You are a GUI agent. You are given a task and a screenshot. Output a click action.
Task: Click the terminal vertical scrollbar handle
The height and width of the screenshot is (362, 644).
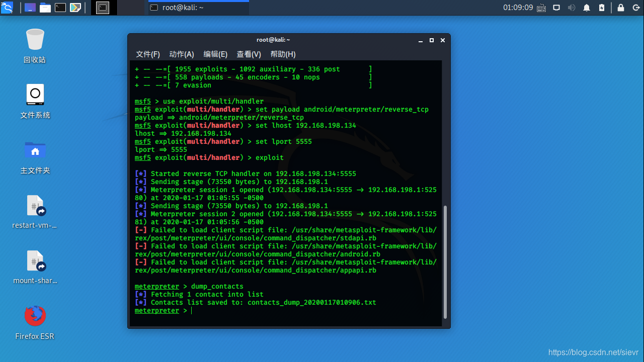pos(445,262)
